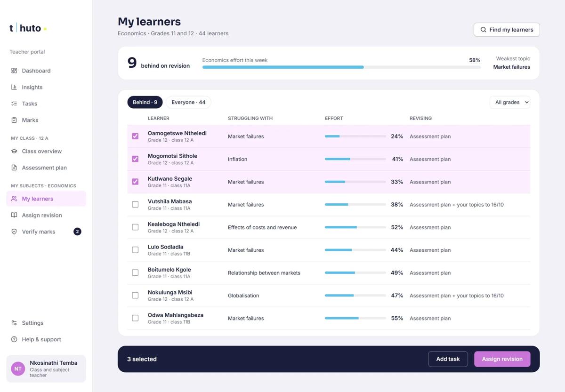Click the Find my learners button
Viewport: 565px width, 392px height.
tap(507, 30)
